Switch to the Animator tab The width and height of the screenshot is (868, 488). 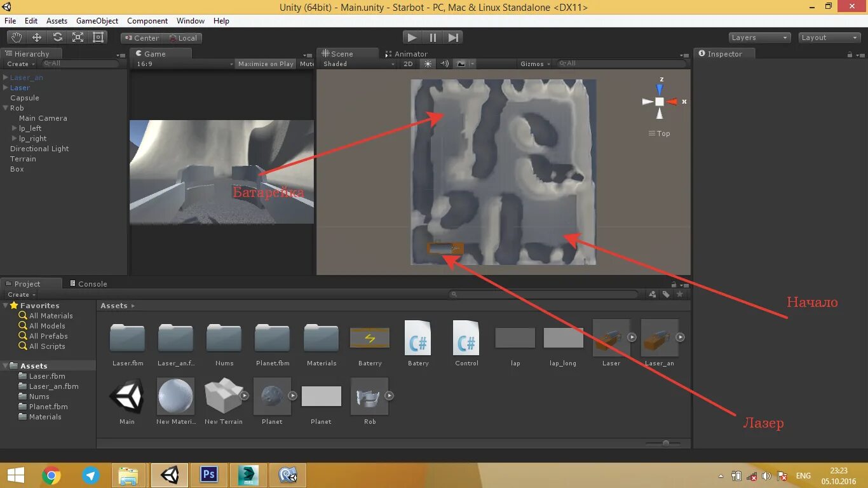[406, 54]
